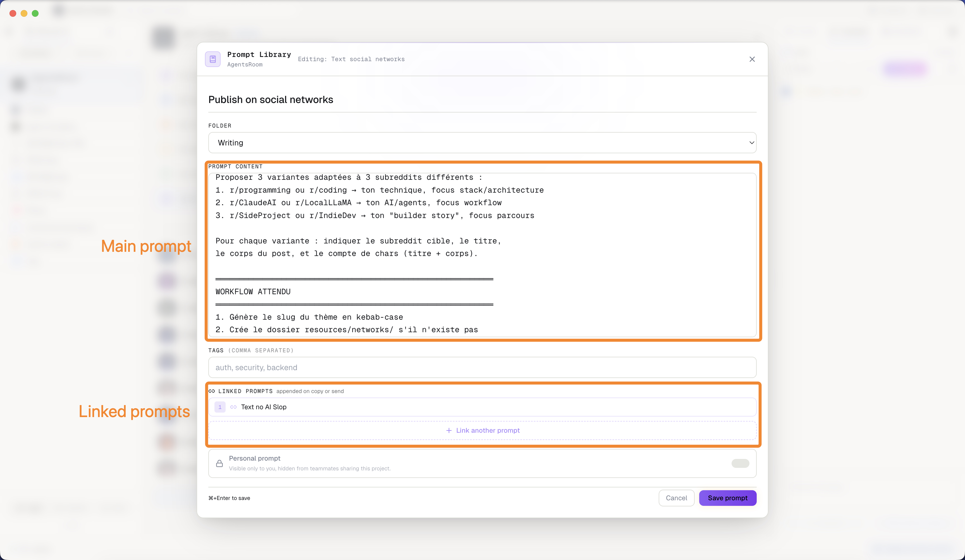This screenshot has height=560, width=965.
Task: Click the Save prompt button
Action: point(727,498)
